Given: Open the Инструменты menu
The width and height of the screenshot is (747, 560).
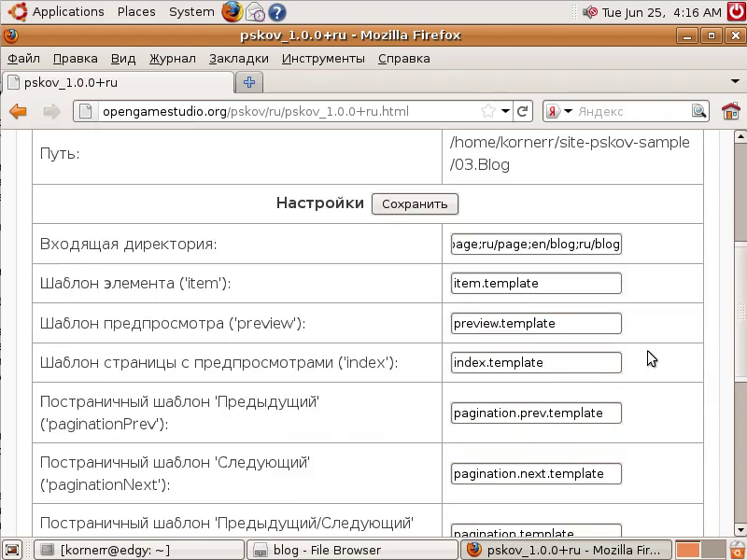Looking at the screenshot, I should click(323, 58).
